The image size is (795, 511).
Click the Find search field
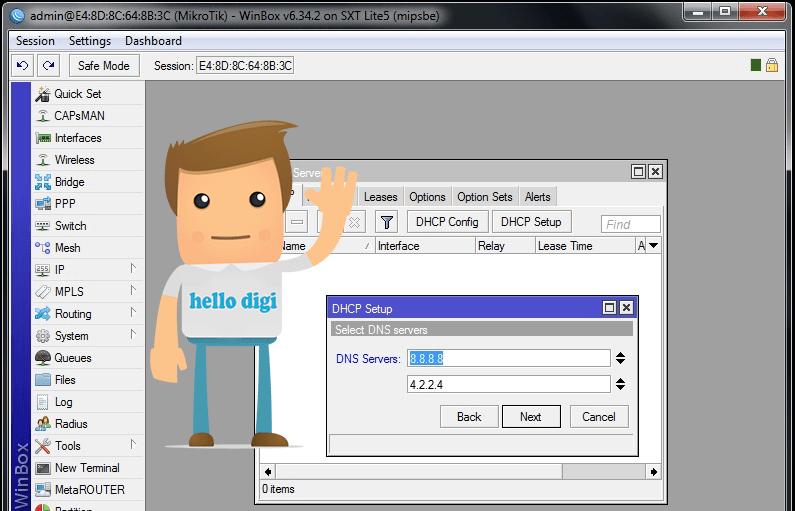tap(631, 224)
